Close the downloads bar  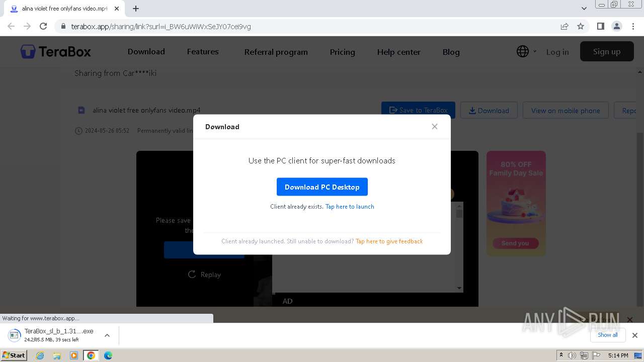point(635,335)
